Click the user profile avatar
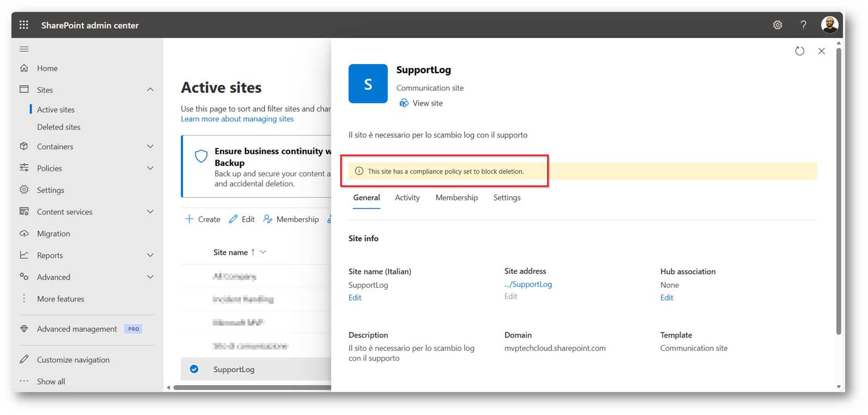Image resolution: width=868 pixels, height=415 pixels. tap(829, 25)
